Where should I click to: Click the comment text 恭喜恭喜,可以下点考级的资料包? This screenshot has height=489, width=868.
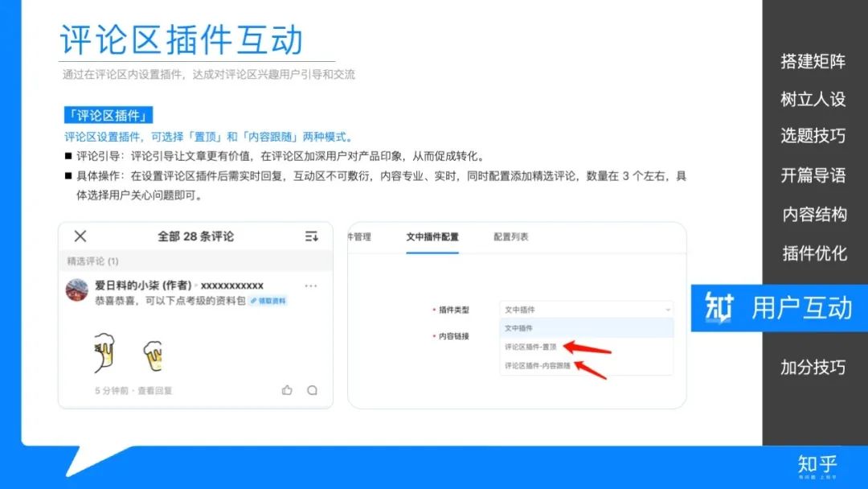[x=170, y=301]
